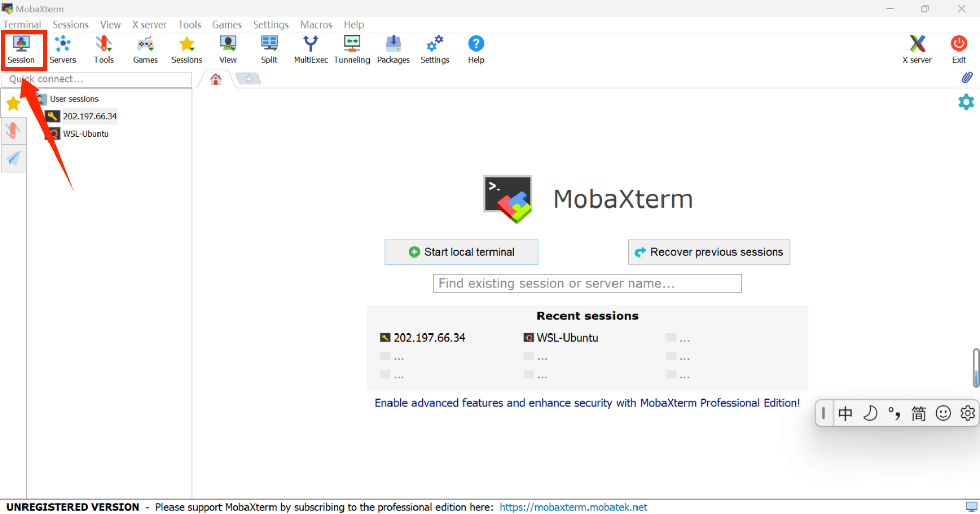Select 202.197.66.34 in sessions tree
The image size is (980, 514).
pos(82,116)
